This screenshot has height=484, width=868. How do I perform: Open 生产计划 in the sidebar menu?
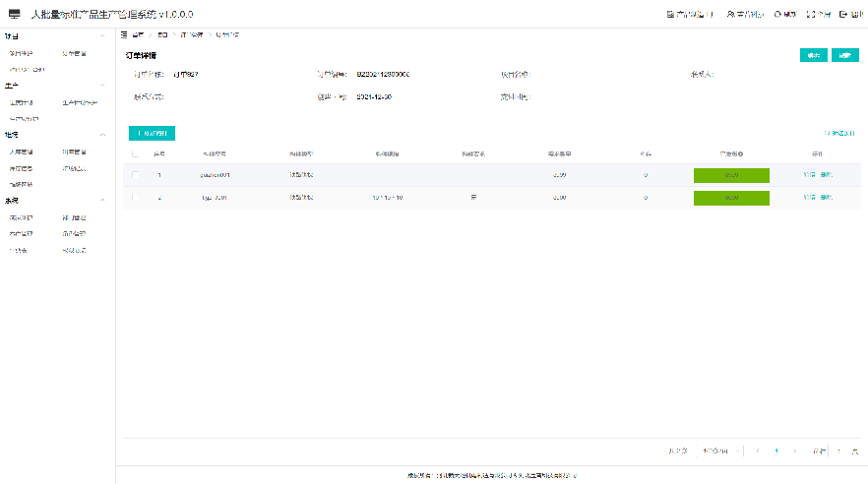tap(21, 102)
